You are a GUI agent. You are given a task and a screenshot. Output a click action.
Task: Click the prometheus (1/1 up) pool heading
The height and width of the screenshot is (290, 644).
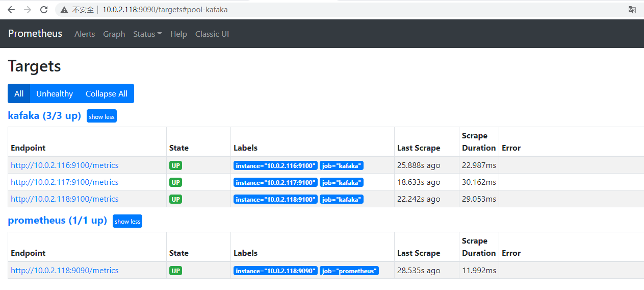(x=58, y=220)
